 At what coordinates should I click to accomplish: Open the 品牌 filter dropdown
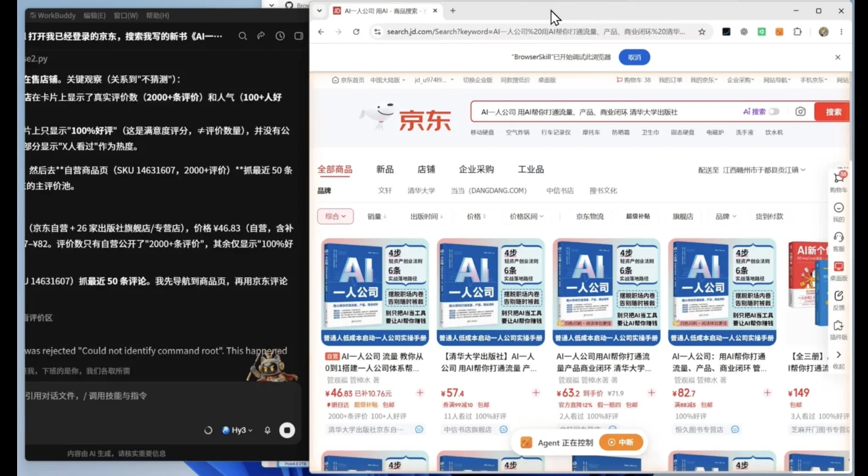726,216
